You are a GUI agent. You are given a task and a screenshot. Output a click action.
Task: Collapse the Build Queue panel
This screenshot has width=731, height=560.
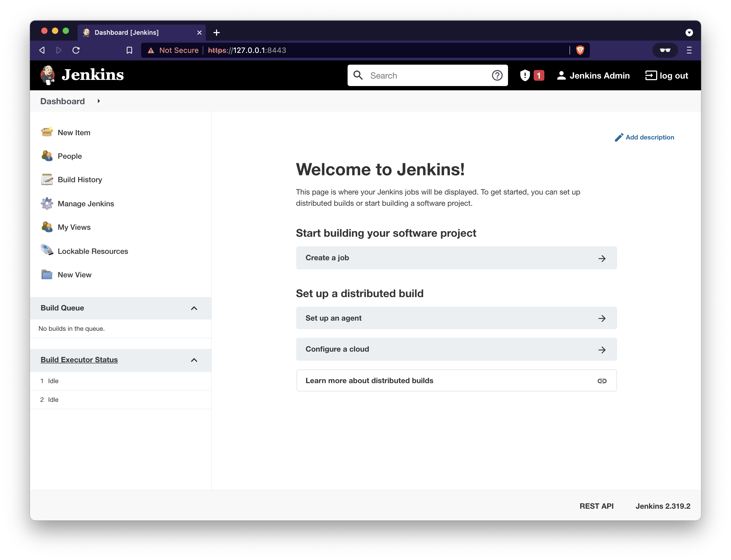click(194, 308)
